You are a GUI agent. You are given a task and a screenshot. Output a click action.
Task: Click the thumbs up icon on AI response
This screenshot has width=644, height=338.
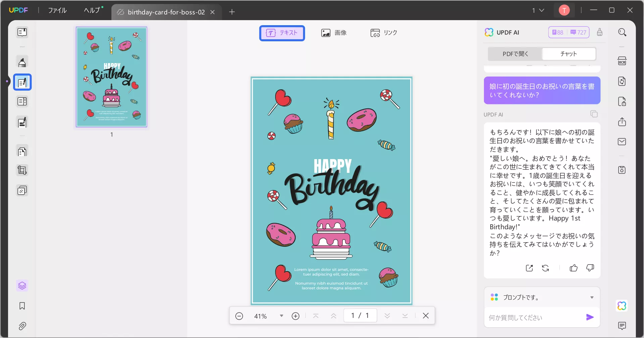pos(574,268)
